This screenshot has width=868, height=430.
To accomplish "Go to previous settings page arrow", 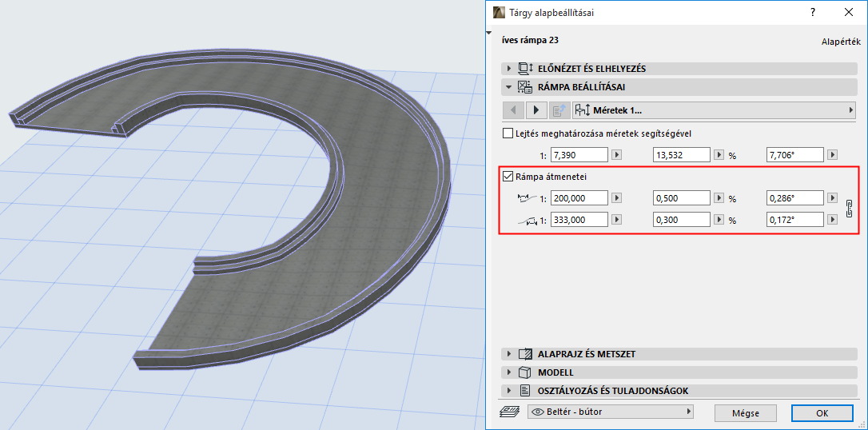I will (x=513, y=110).
